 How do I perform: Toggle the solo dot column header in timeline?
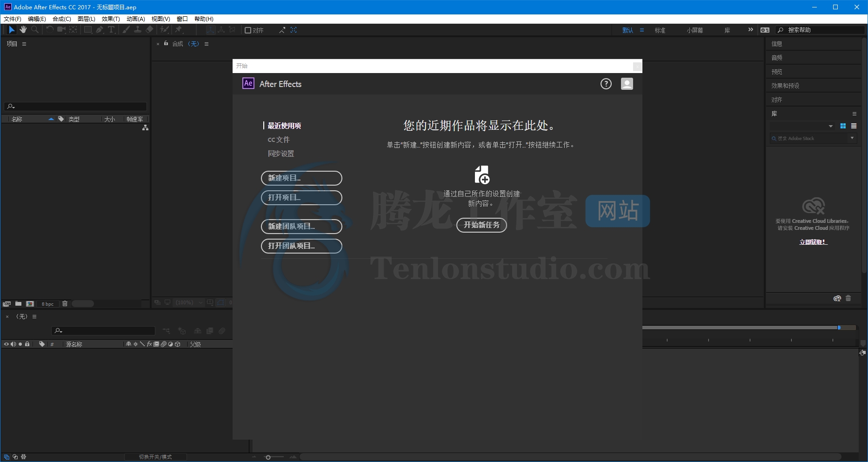click(x=20, y=344)
